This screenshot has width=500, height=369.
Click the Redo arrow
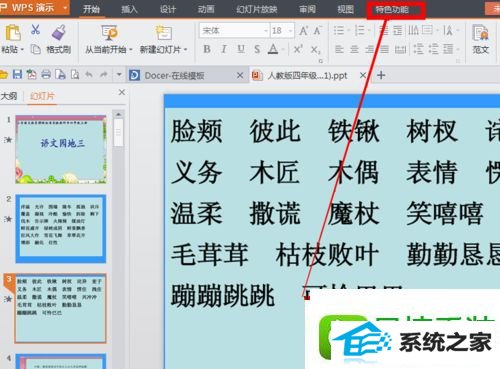104,74
